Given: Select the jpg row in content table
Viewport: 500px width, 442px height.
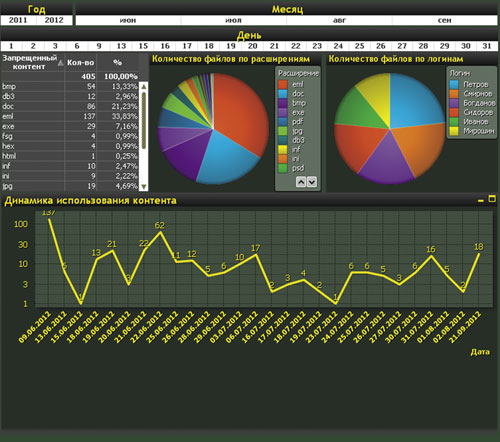Looking at the screenshot, I should (x=70, y=186).
